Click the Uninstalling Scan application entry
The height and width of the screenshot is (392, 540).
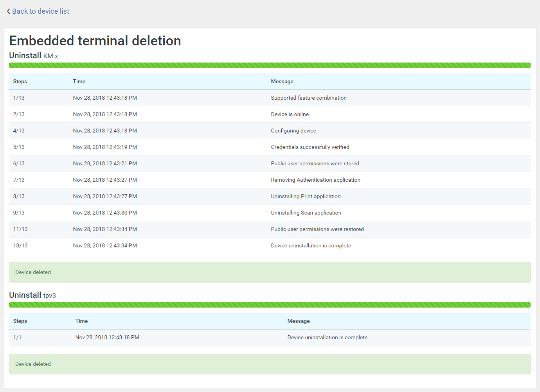coord(306,213)
